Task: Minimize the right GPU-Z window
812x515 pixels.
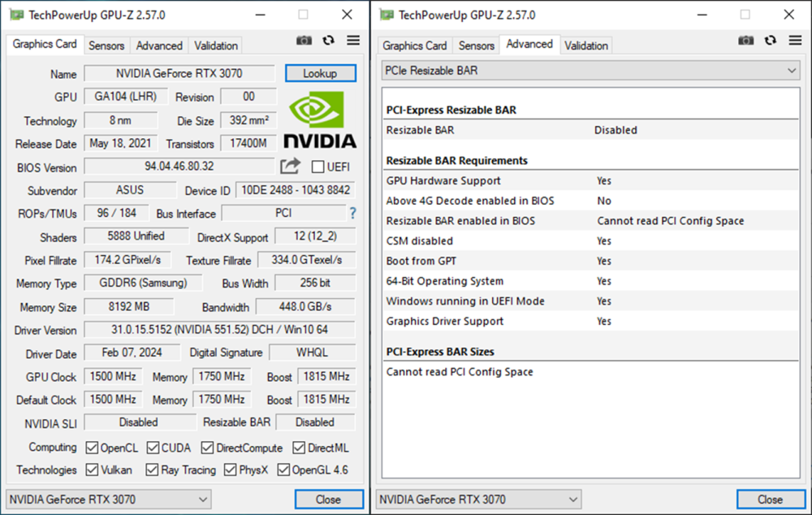Action: pos(702,15)
